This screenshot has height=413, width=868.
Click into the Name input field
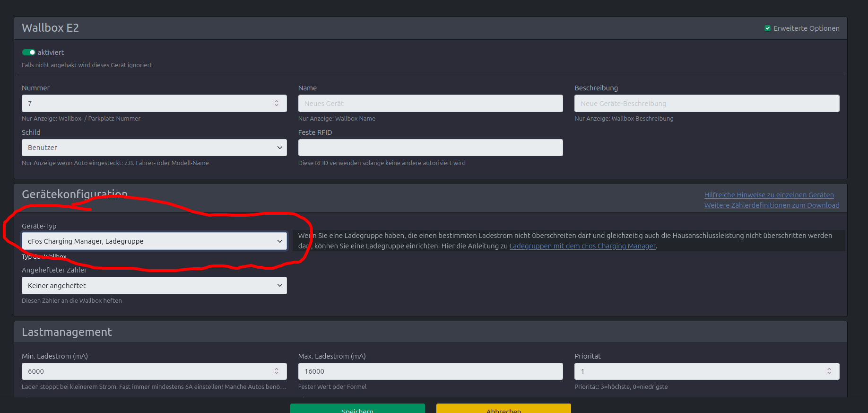pyautogui.click(x=430, y=104)
